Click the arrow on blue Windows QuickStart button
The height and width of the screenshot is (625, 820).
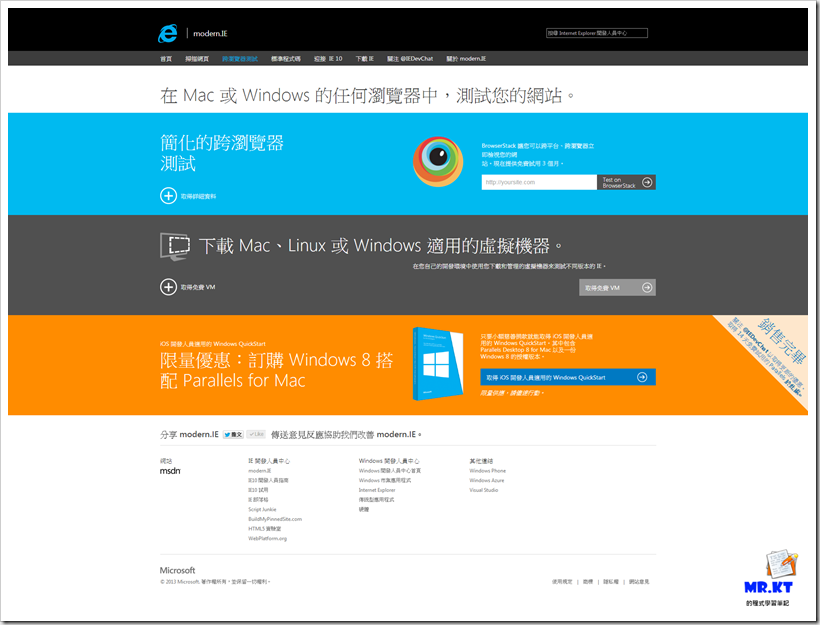point(642,377)
